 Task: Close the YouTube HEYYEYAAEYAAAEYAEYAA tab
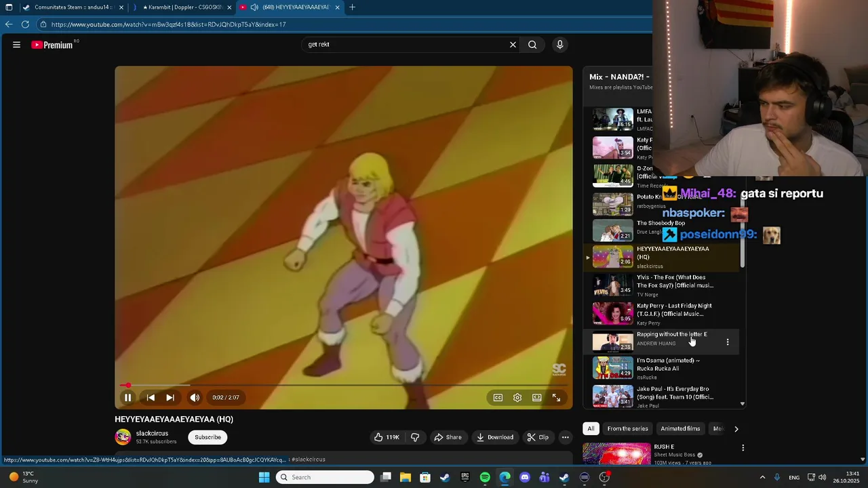click(337, 7)
